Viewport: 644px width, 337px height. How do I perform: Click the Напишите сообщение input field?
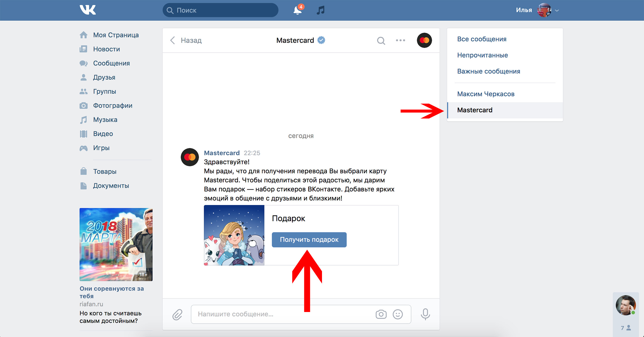tap(301, 314)
